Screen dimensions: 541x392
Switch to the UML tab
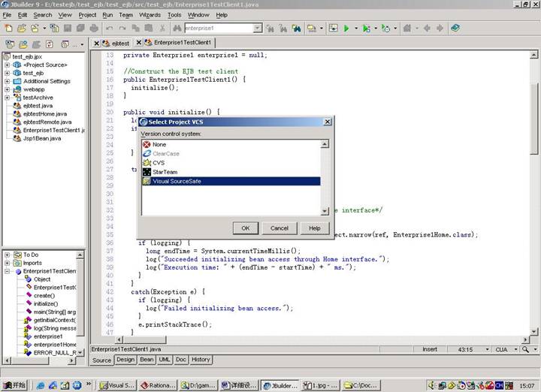tap(165, 360)
